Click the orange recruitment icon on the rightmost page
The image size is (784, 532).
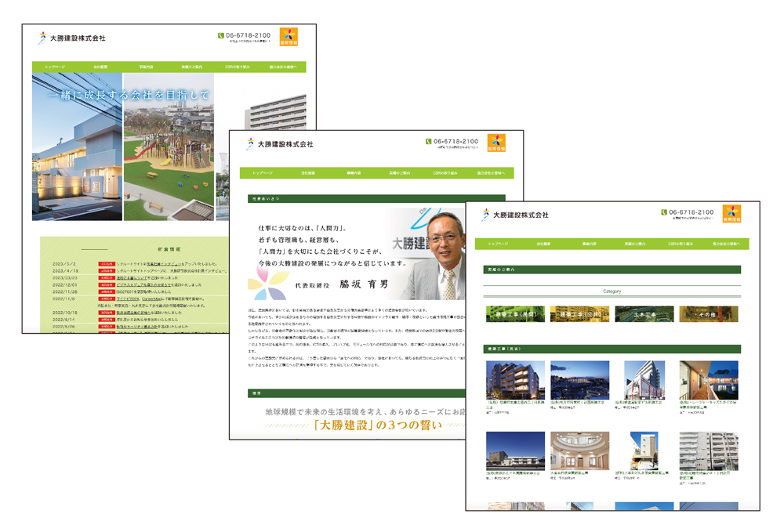tap(731, 214)
